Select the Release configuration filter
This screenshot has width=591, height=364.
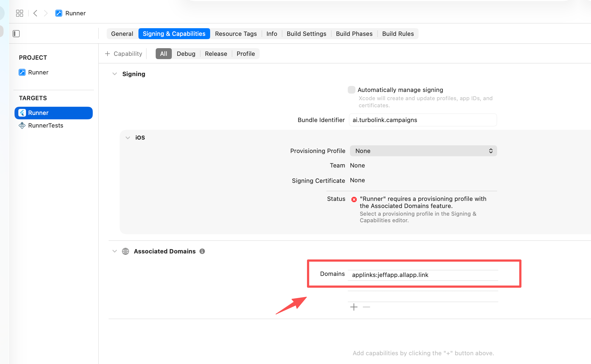point(216,54)
